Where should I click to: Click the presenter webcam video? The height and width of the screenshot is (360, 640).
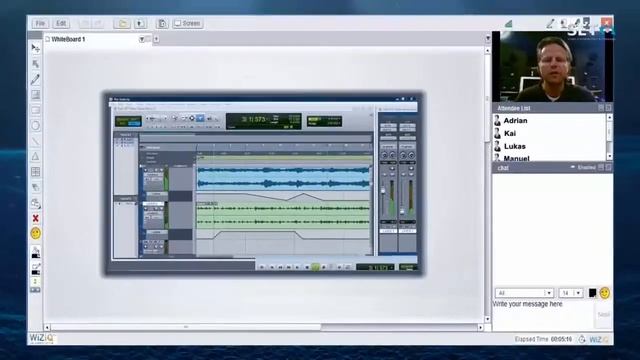coord(552,67)
